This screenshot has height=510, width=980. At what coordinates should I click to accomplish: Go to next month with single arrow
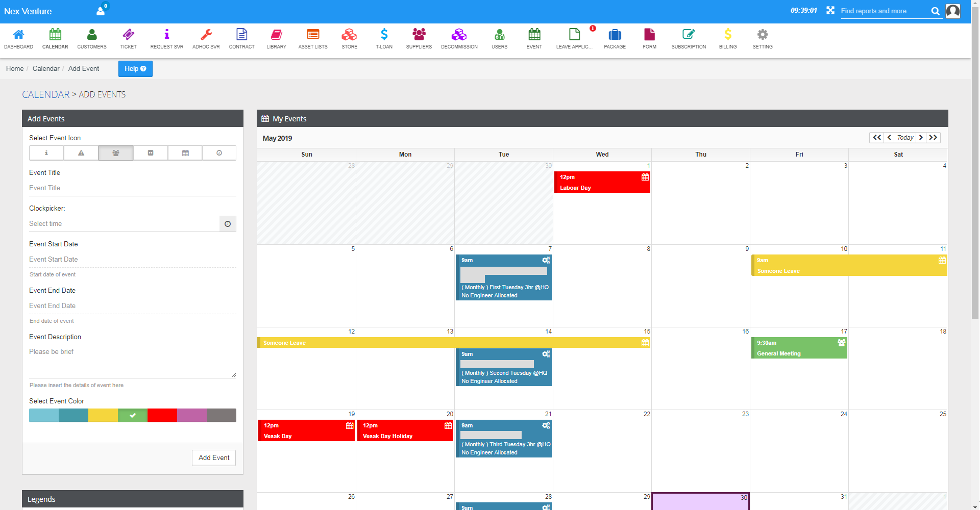point(921,138)
